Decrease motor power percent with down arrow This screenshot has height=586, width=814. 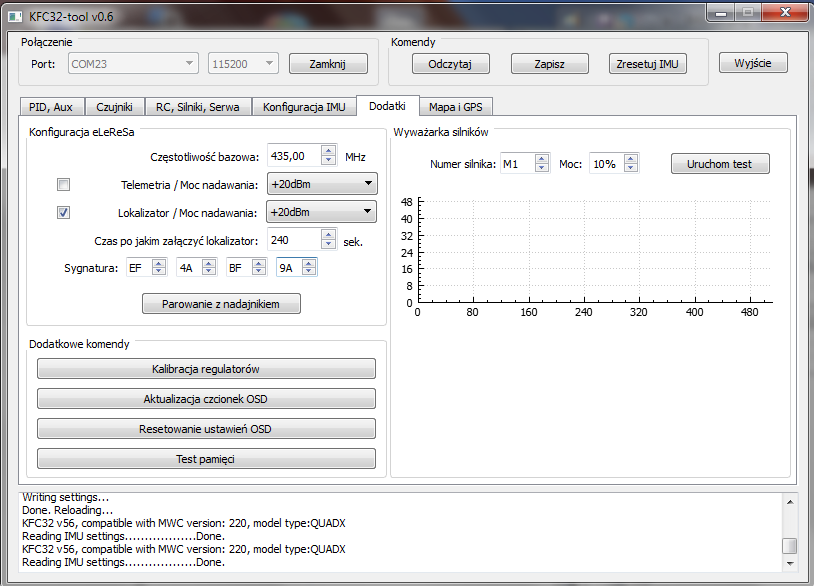(x=630, y=168)
